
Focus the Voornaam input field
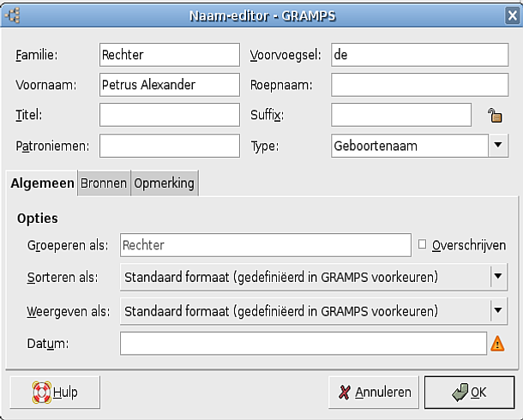click(x=169, y=85)
